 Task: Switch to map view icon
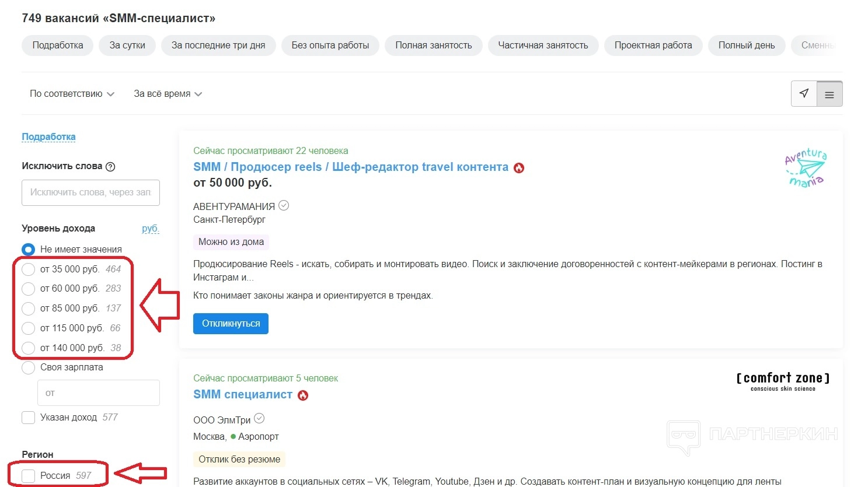coord(804,94)
